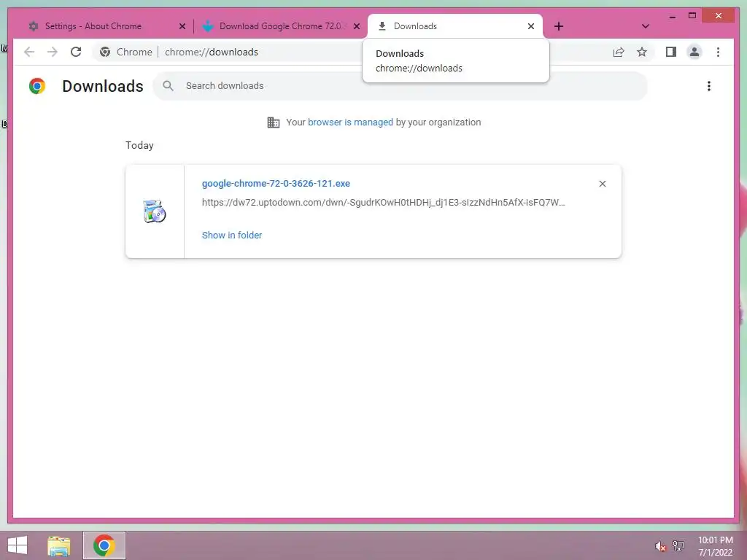Switch to Download Google Chrome 72.0 tab
The height and width of the screenshot is (560, 747).
coord(281,26)
